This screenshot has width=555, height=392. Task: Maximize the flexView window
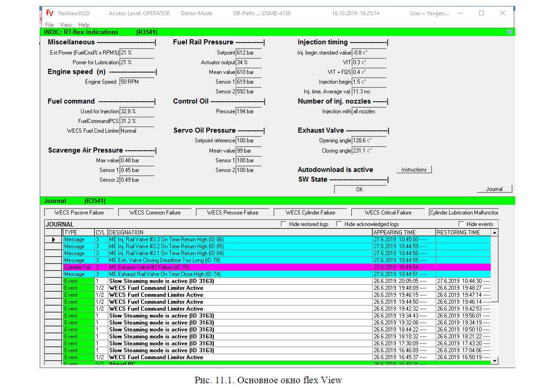pyautogui.click(x=481, y=13)
